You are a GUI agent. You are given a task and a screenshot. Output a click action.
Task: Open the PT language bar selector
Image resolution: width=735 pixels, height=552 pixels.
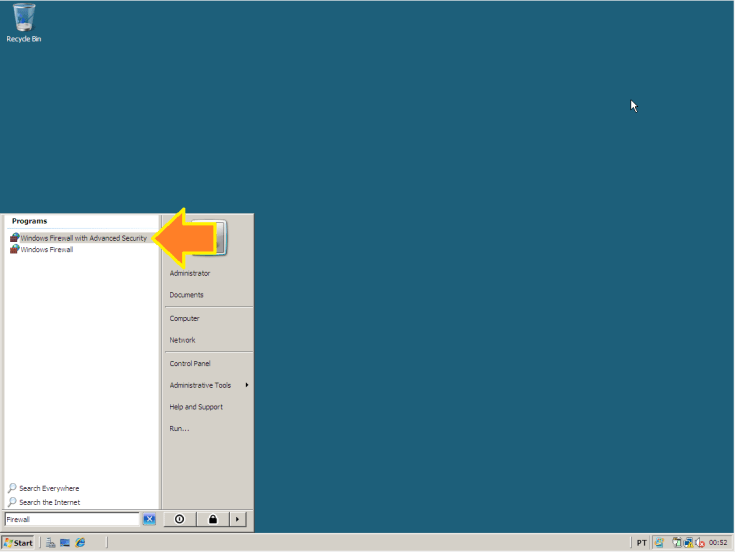pos(641,542)
